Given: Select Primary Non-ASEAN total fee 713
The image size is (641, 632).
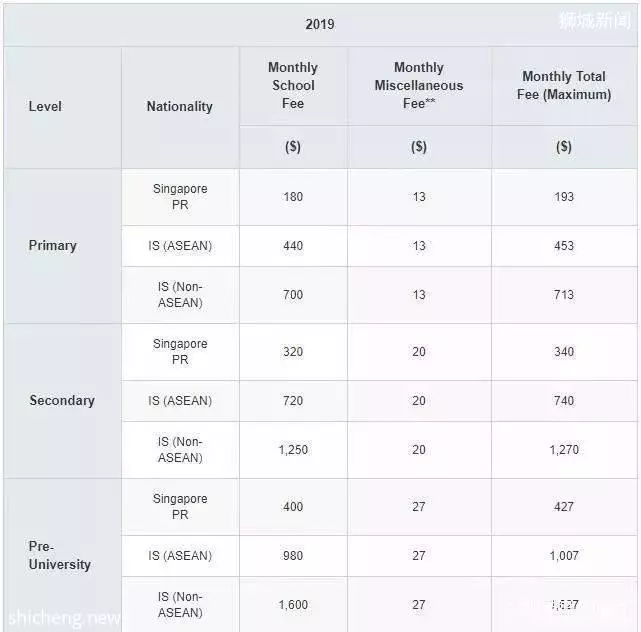Looking at the screenshot, I should point(564,295).
